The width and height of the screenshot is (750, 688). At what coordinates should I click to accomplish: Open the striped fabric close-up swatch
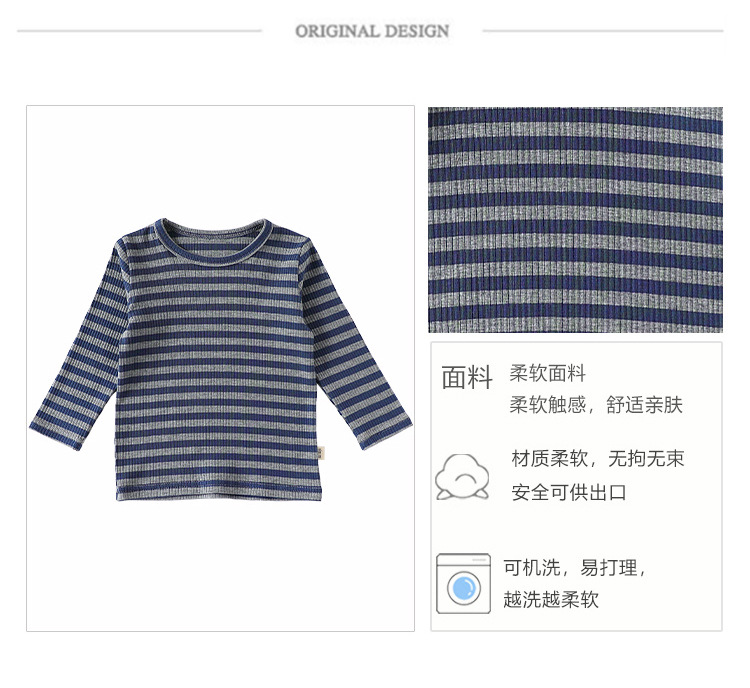pyautogui.click(x=575, y=220)
